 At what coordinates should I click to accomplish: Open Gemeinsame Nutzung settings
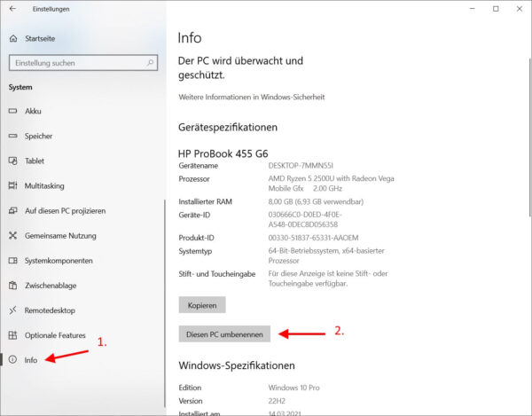coord(60,236)
